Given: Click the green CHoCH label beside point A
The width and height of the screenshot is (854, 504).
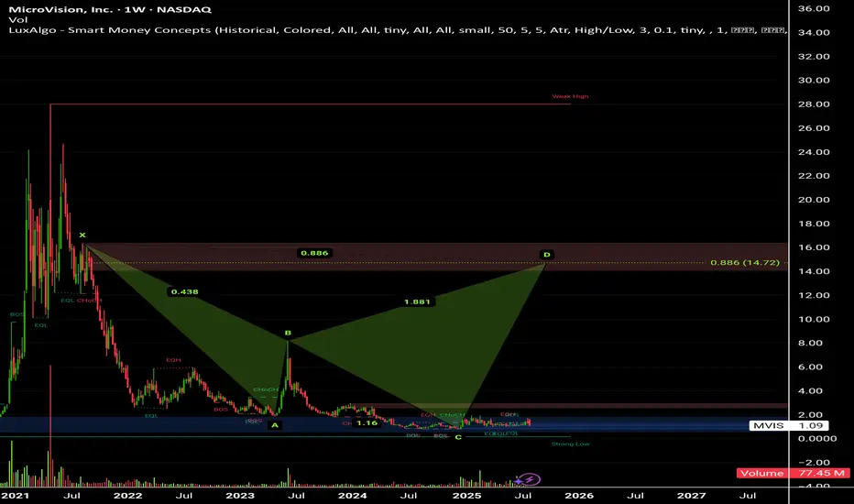Looking at the screenshot, I should tap(265, 389).
